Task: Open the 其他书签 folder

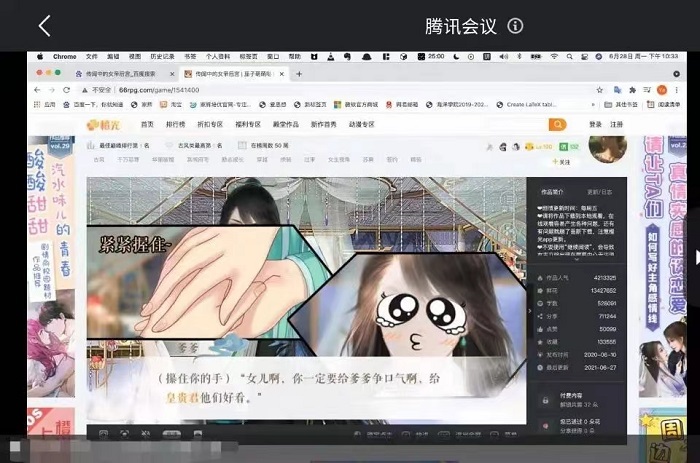Action: [621, 104]
